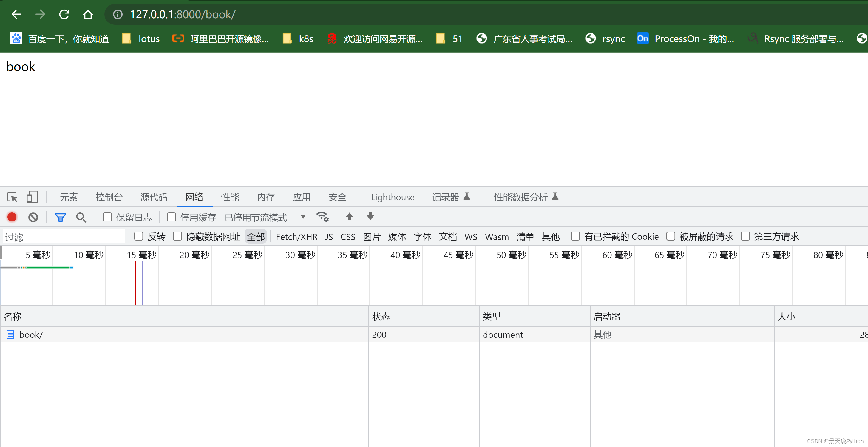
Task: Select the book/ request row
Action: (x=434, y=335)
